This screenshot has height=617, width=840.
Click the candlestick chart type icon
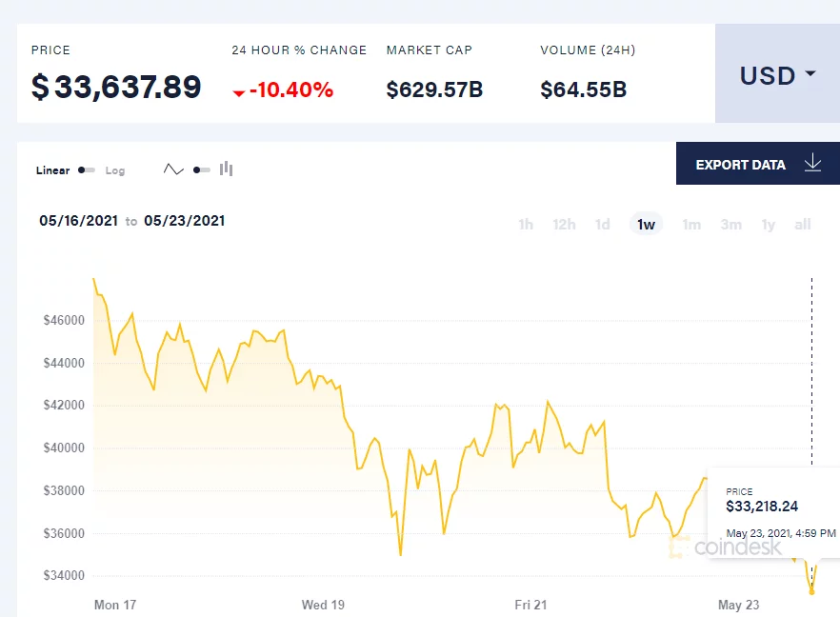[x=227, y=169]
